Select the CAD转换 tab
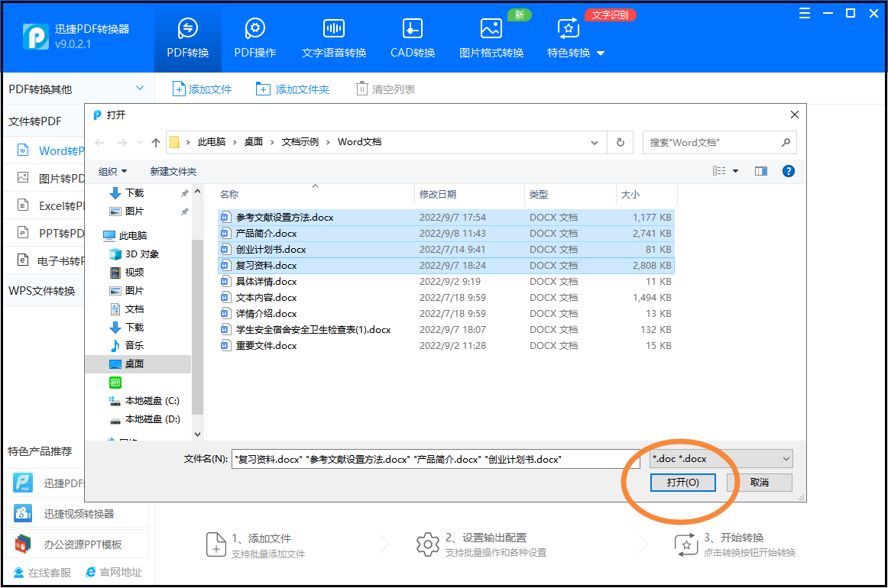Viewport: 888px width, 588px height. click(413, 38)
